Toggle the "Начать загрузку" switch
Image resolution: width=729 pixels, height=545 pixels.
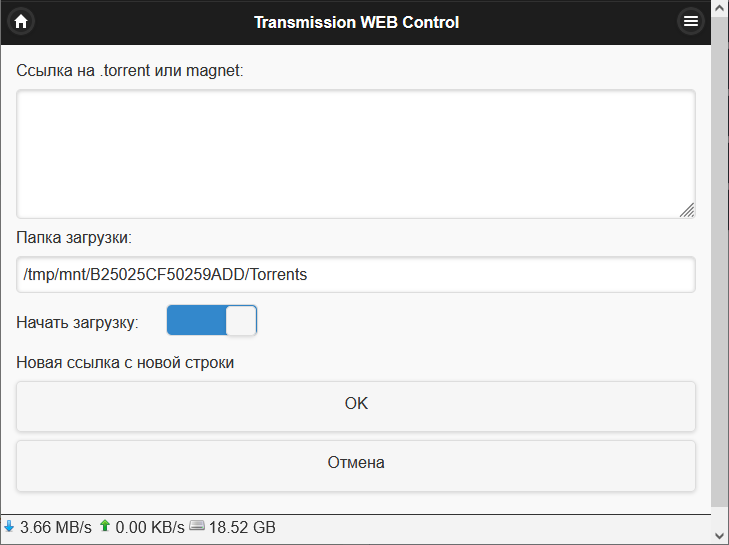coord(212,321)
